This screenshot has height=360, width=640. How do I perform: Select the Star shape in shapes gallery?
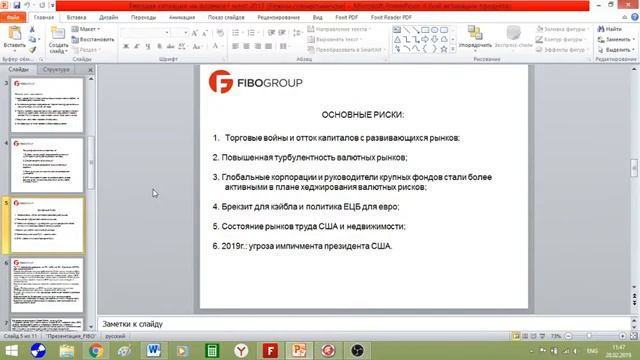(x=444, y=49)
